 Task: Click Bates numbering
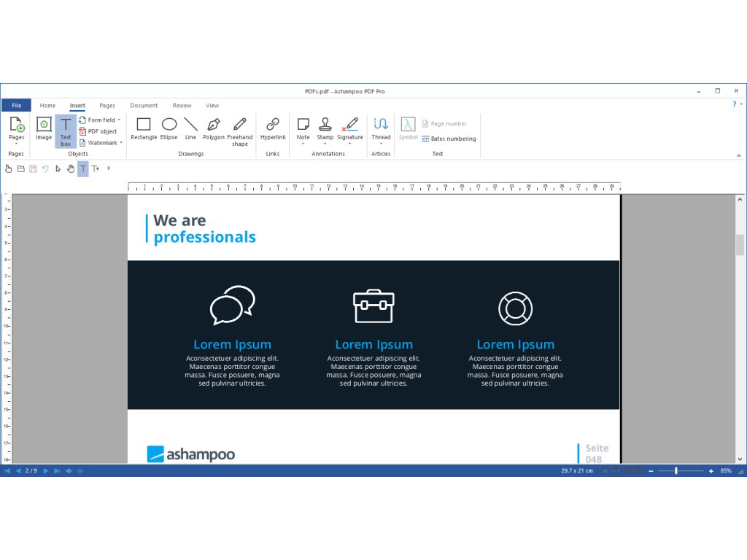[x=449, y=139]
